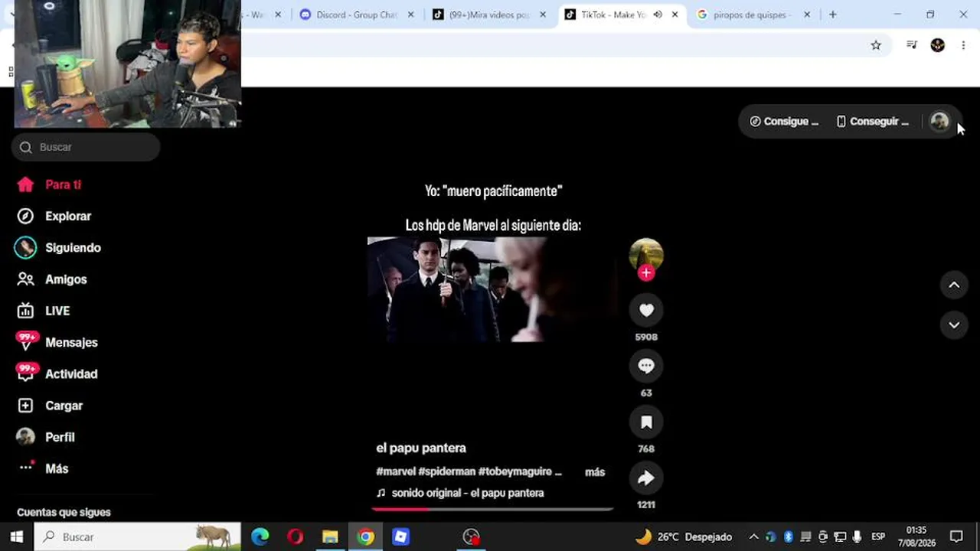Click the Conseguir app button

click(x=872, y=121)
